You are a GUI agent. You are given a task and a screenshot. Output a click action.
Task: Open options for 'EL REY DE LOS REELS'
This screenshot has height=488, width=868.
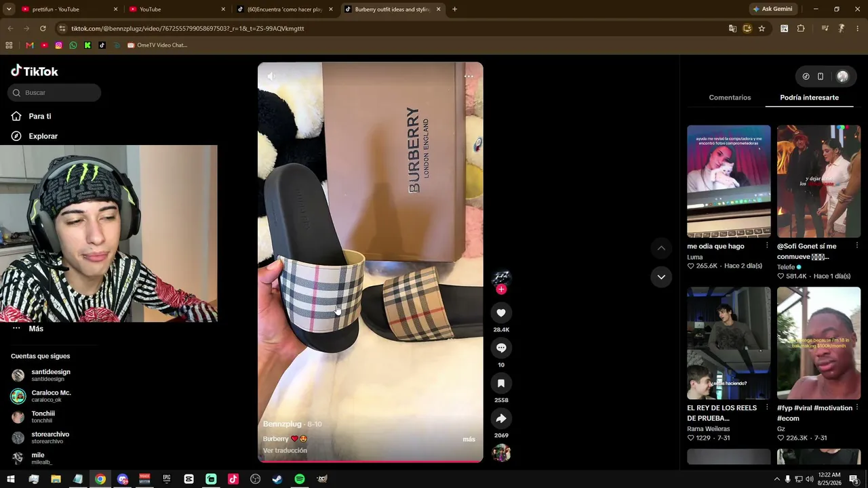[767, 407]
